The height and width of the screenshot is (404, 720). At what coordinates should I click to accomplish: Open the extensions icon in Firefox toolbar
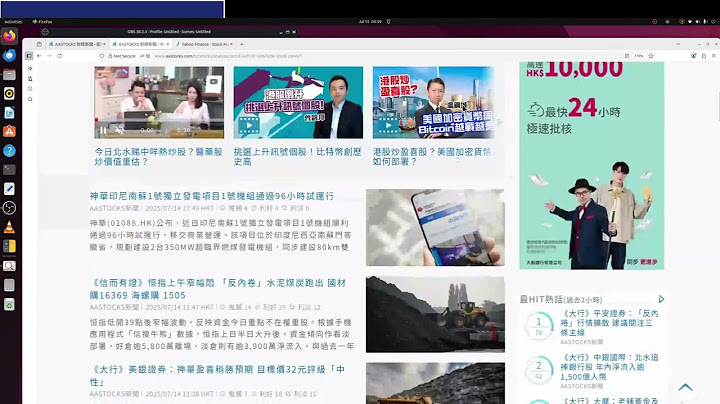point(703,56)
